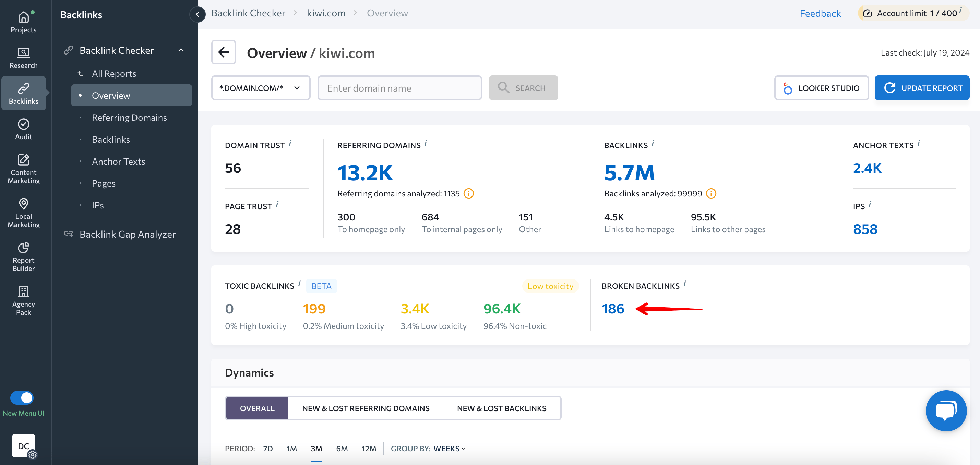Open the 186 broken backlinks count
Screen dimensions: 980x465
coord(613,308)
